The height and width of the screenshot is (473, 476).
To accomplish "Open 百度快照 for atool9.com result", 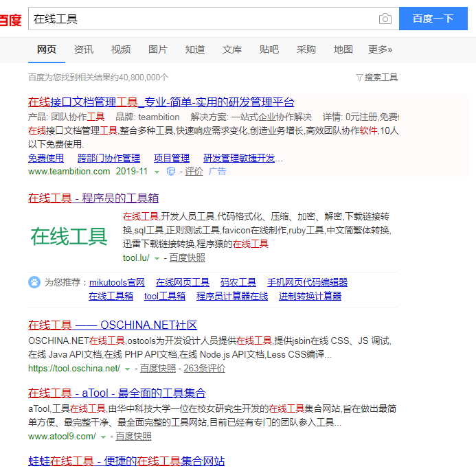I will (x=133, y=437).
